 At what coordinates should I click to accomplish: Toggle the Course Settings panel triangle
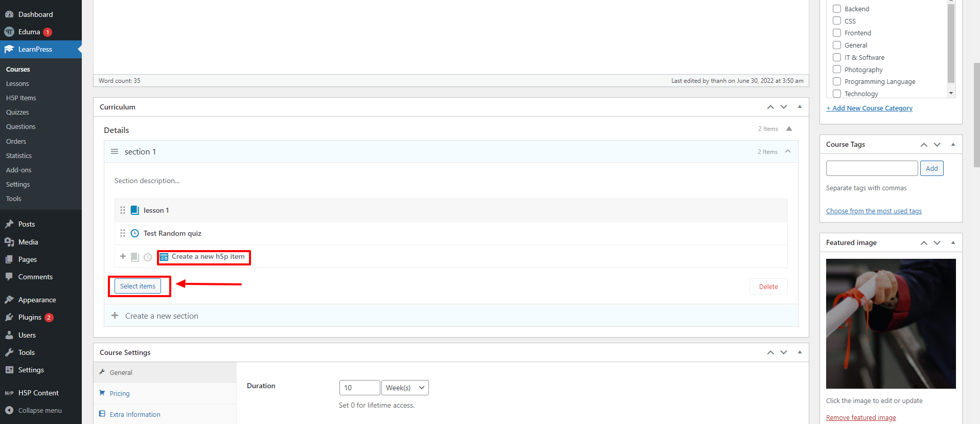(x=800, y=352)
